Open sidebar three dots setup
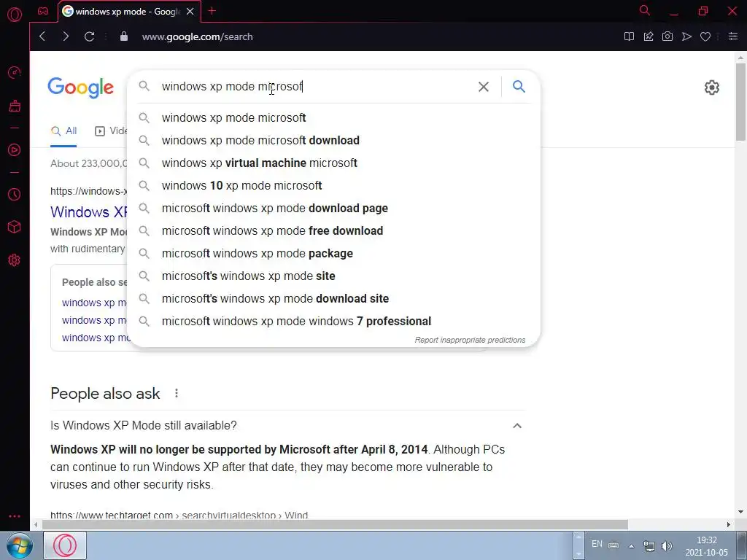Viewport: 747px width, 560px height. (x=15, y=516)
